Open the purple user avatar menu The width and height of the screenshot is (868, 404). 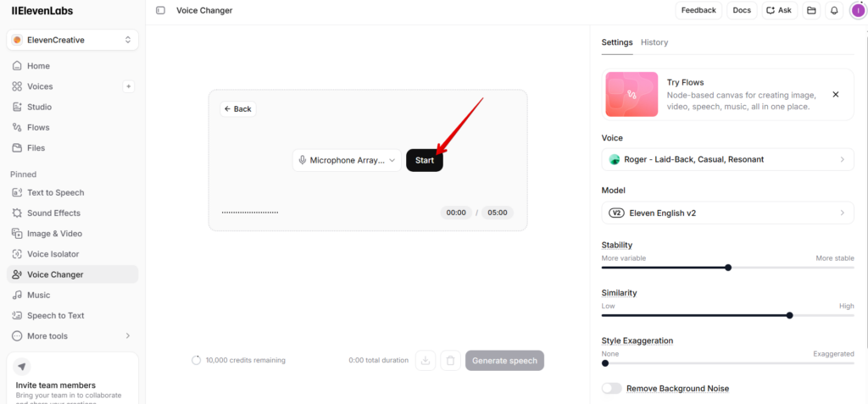click(x=858, y=10)
